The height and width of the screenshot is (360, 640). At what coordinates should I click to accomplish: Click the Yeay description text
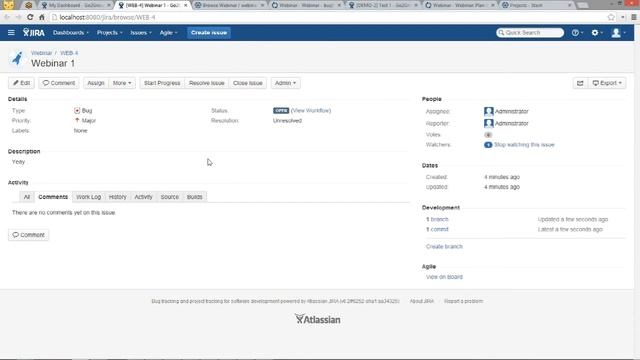point(18,162)
